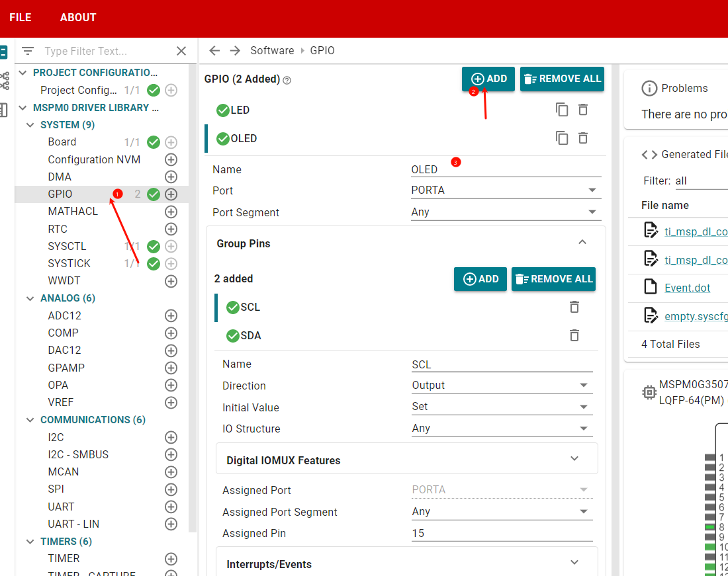Open the Port Segment dropdown

click(x=506, y=212)
